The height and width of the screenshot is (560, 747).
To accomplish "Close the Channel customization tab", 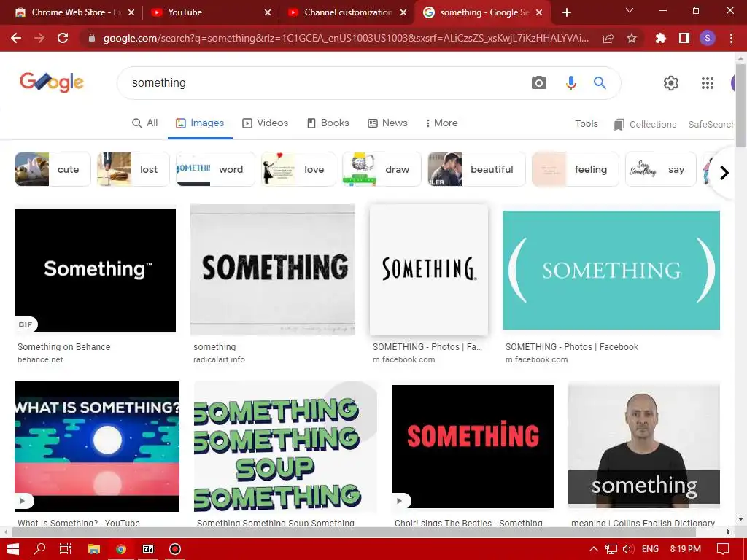I will click(x=403, y=12).
